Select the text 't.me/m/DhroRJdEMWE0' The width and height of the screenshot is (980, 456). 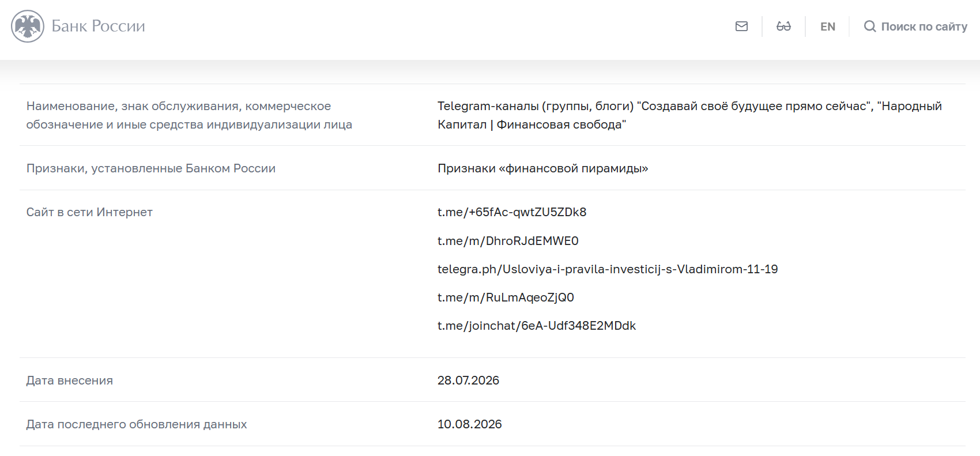[508, 241]
